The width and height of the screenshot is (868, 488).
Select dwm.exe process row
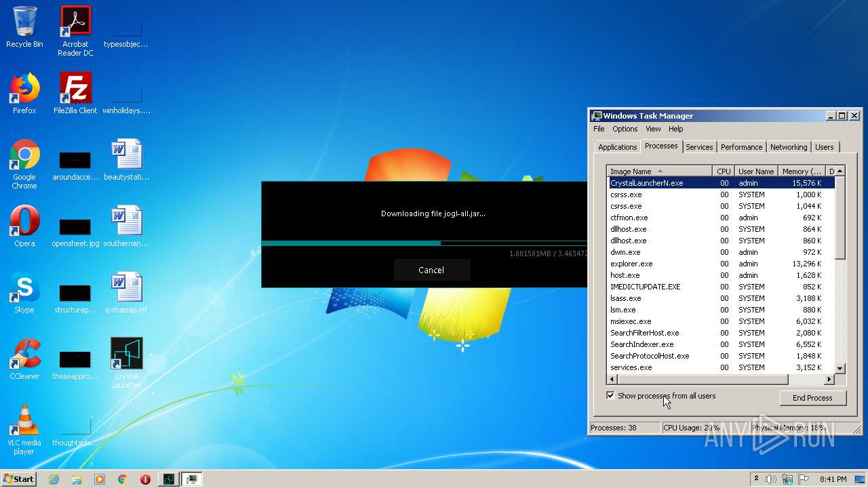[x=721, y=252]
